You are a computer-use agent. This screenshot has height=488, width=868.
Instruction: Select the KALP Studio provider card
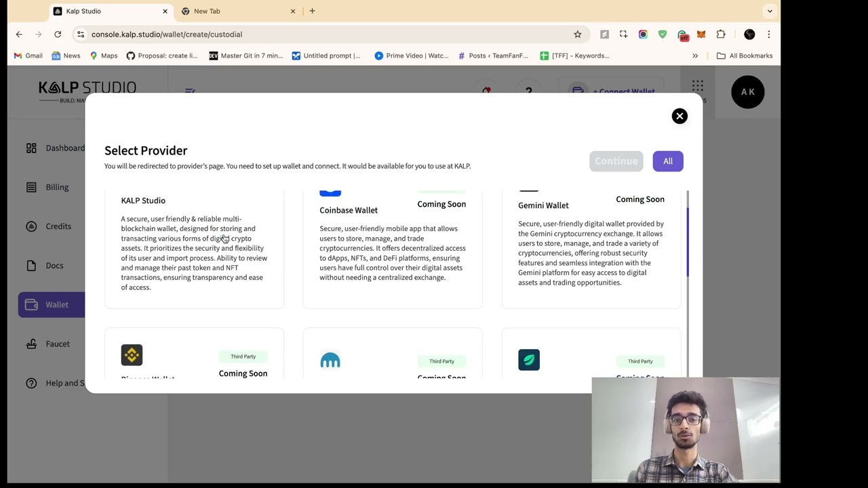(194, 249)
